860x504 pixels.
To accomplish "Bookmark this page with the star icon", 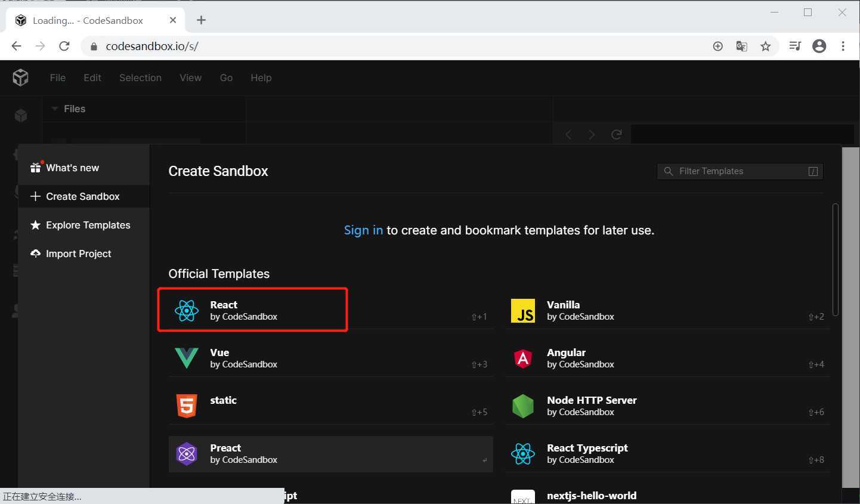I will [766, 46].
